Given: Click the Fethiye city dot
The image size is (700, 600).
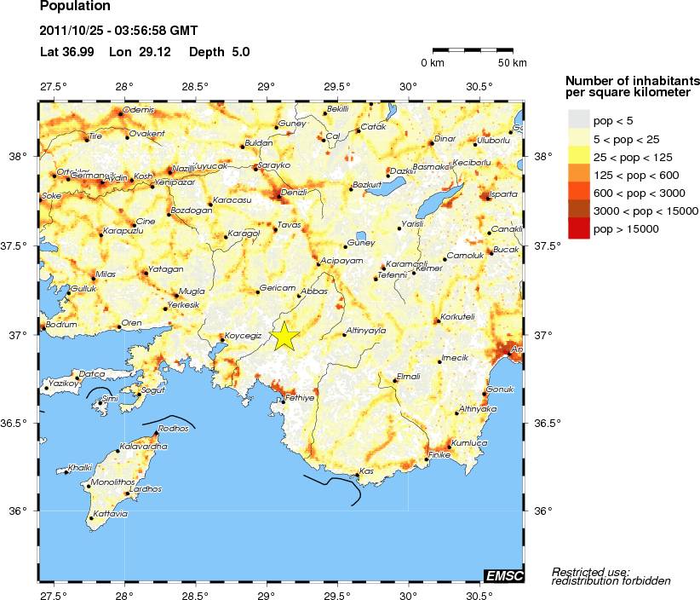Looking at the screenshot, I should 284,402.
